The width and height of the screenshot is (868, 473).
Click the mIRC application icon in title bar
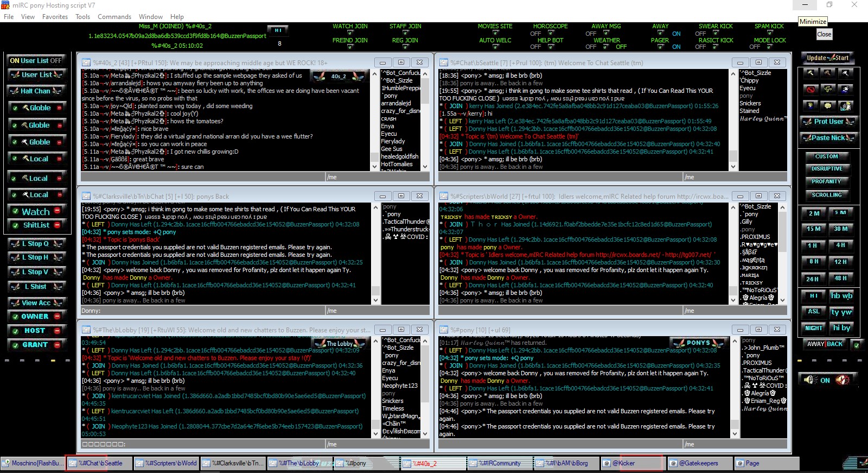click(5, 5)
